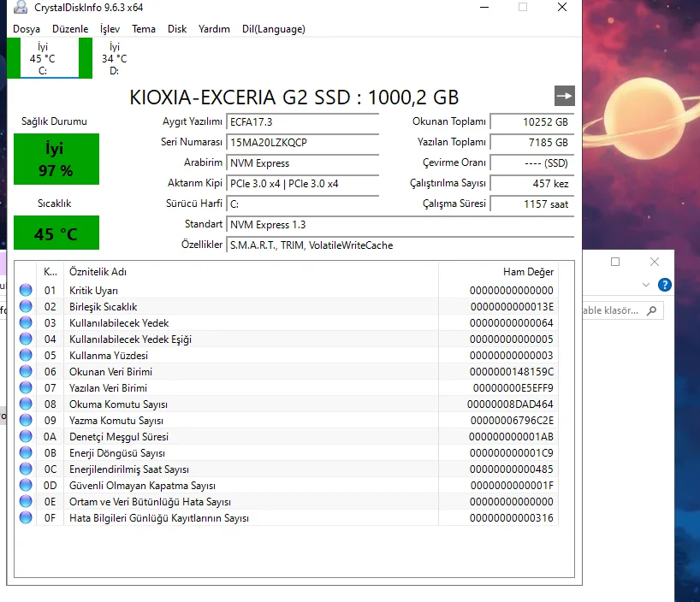This screenshot has height=602, width=700.
Task: Open the Düzenle menu
Action: click(x=70, y=29)
